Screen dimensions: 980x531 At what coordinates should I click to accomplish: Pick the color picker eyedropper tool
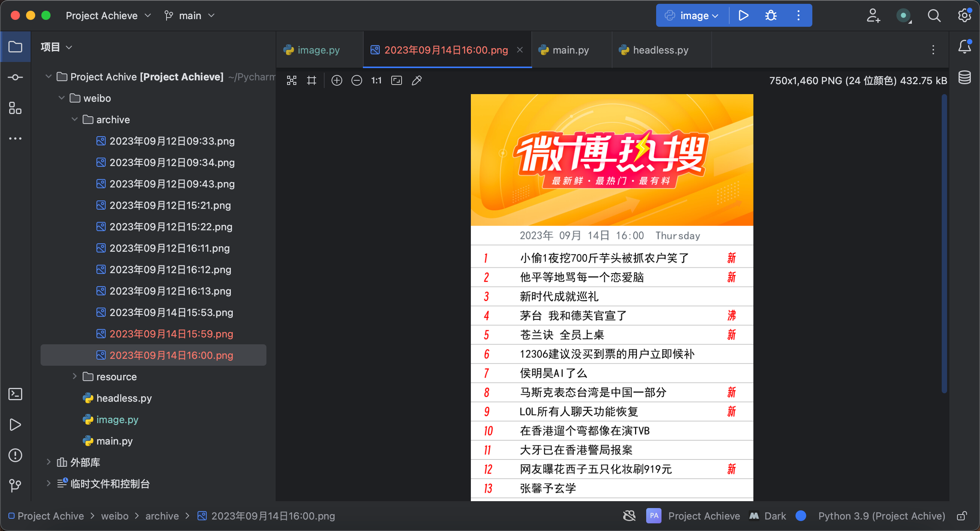click(417, 80)
